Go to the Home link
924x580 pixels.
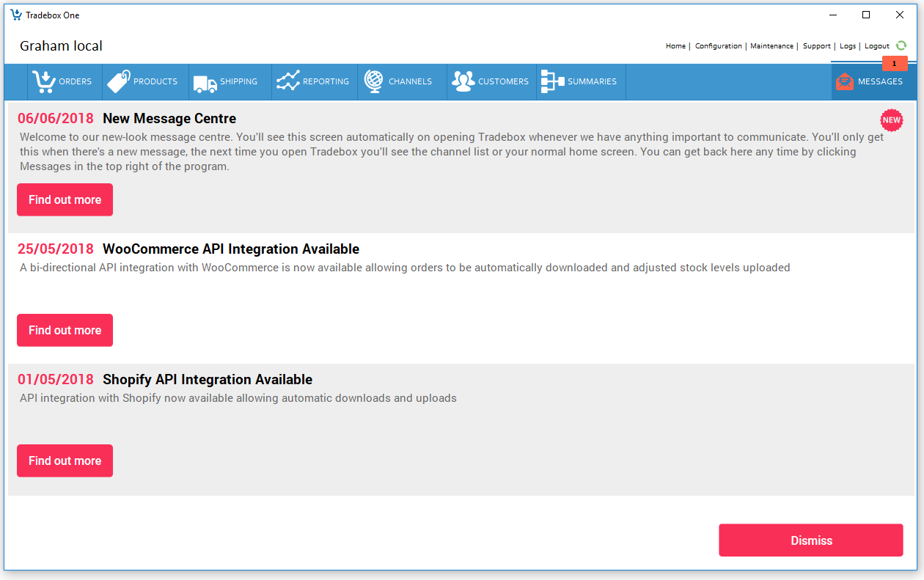pyautogui.click(x=675, y=46)
